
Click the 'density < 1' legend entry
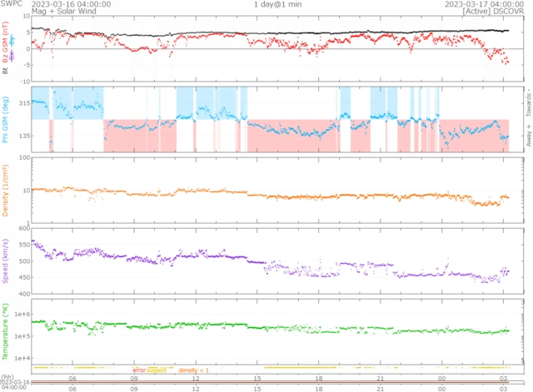195,369
